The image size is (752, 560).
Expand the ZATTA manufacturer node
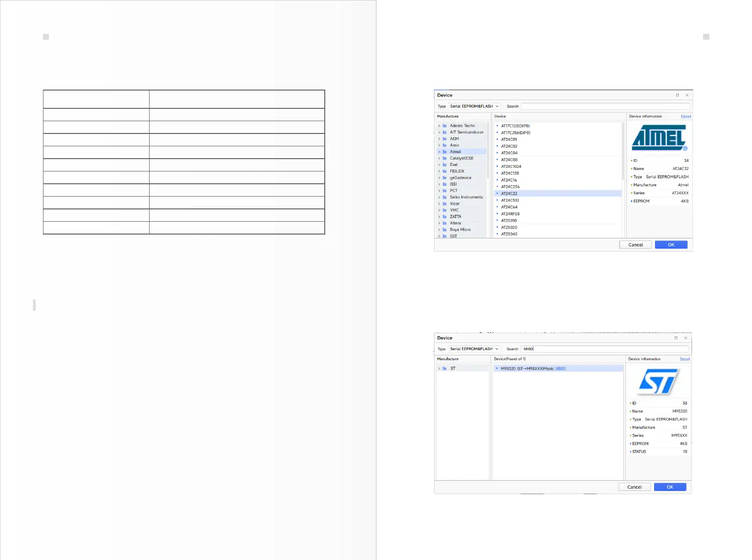pos(439,217)
